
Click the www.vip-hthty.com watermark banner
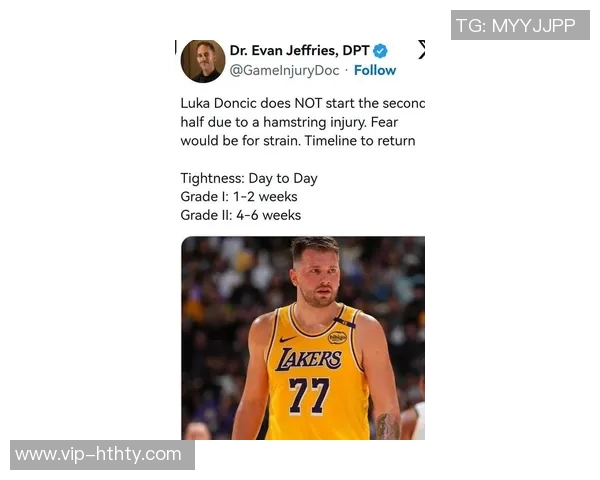102,455
